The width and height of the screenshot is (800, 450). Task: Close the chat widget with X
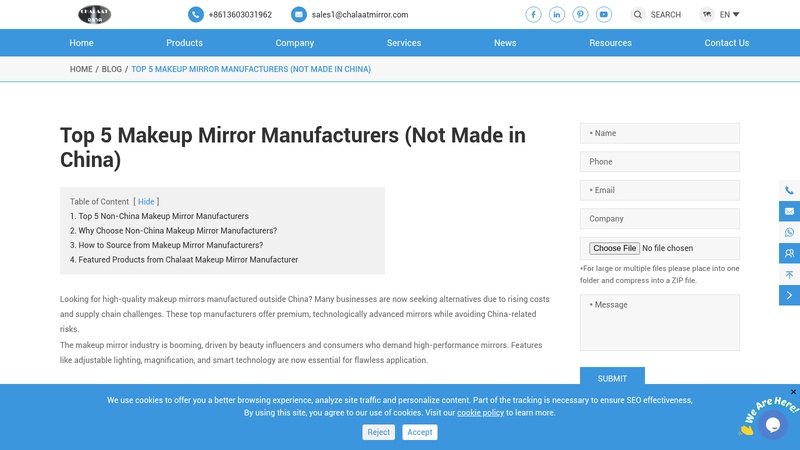[x=793, y=392]
